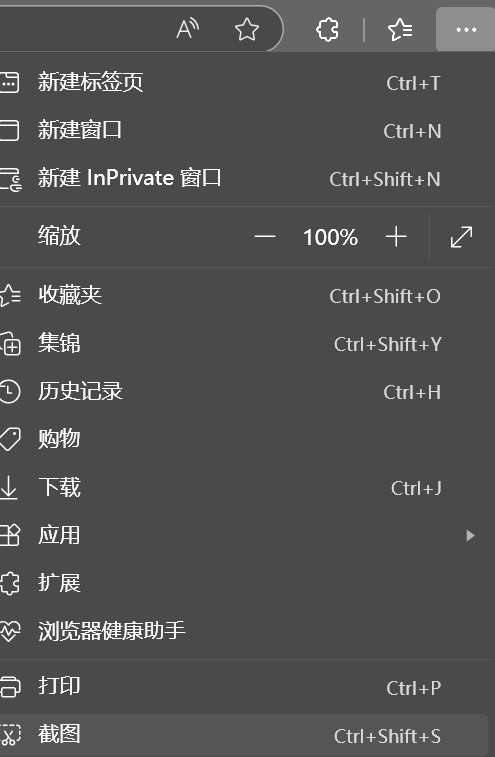This screenshot has height=757, width=495.
Task: Click the 历史记录 clock icon
Action: tap(9, 391)
